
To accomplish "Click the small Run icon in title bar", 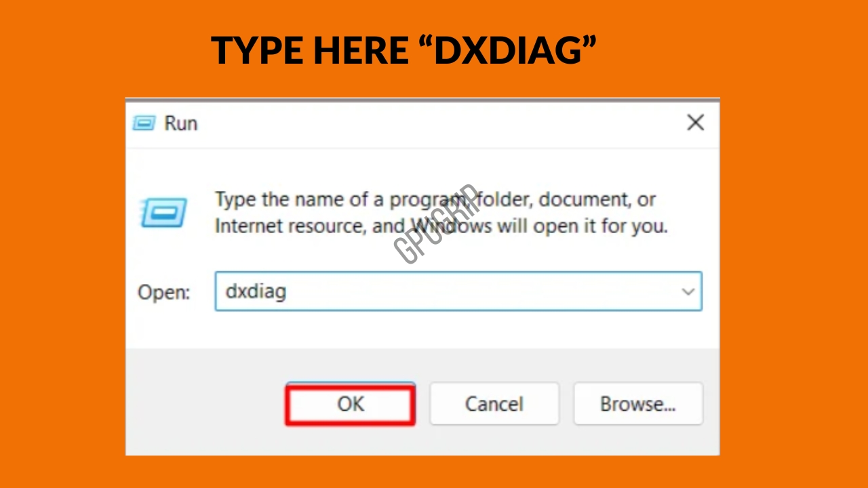I will (144, 123).
